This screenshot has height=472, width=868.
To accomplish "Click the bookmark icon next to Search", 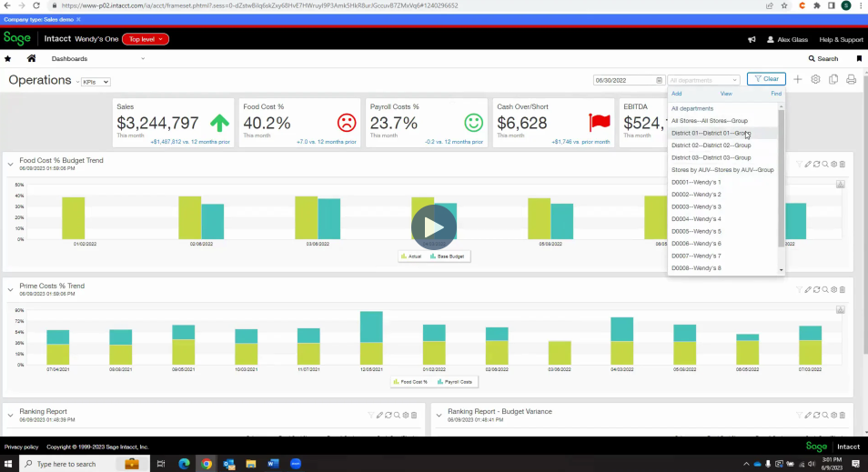I will pos(859,58).
